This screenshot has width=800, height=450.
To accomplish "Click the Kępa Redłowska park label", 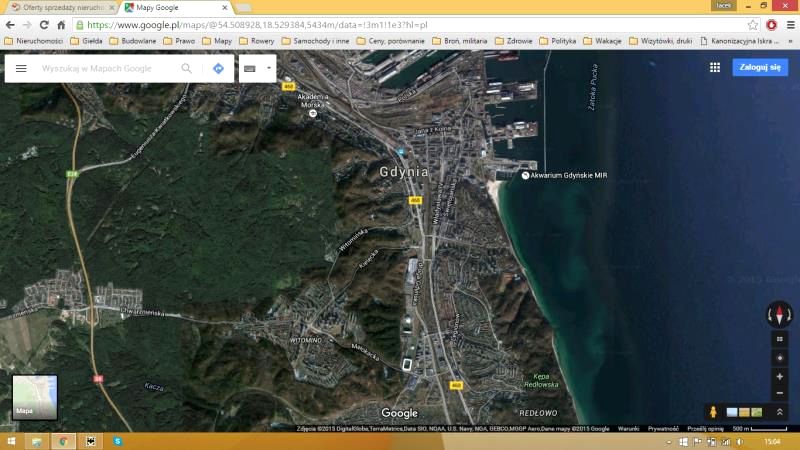I will click(541, 381).
